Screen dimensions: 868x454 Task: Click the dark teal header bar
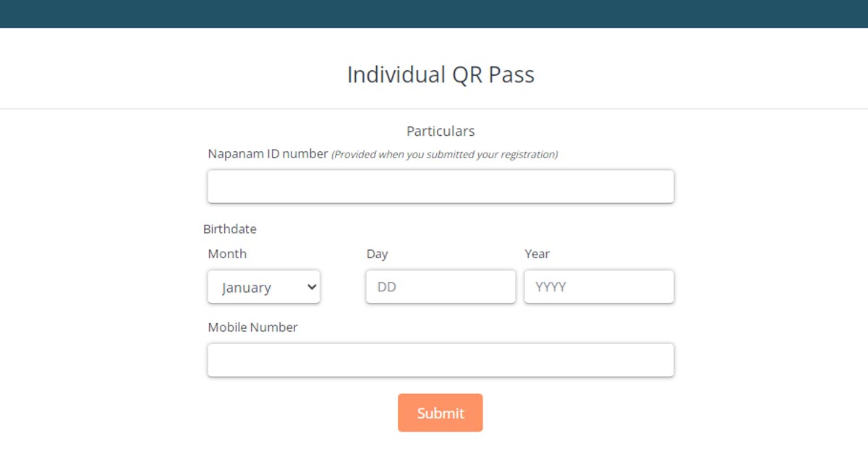tap(434, 12)
